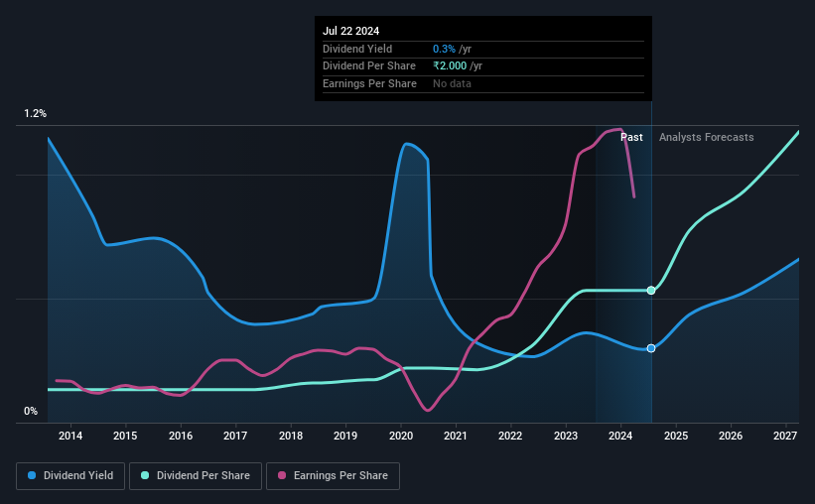The image size is (815, 504).
Task: Select the blue dividend yield data point
Action: pyautogui.click(x=651, y=348)
